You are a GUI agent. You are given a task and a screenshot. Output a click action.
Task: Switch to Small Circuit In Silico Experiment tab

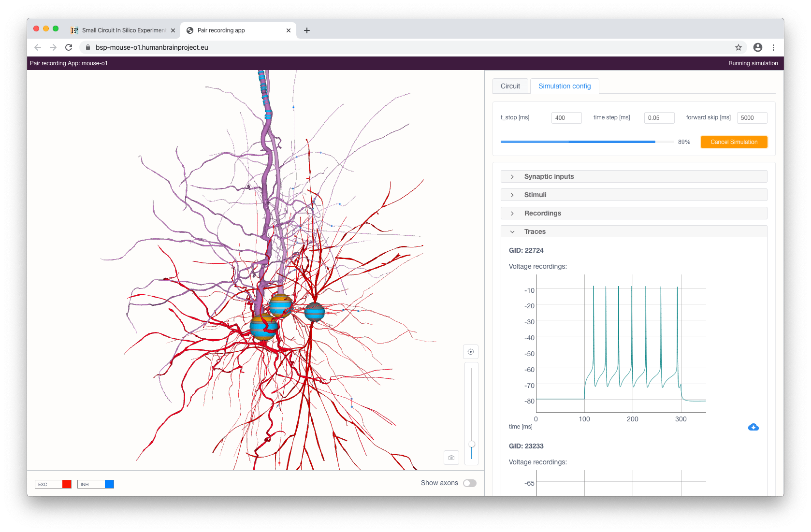pyautogui.click(x=123, y=30)
